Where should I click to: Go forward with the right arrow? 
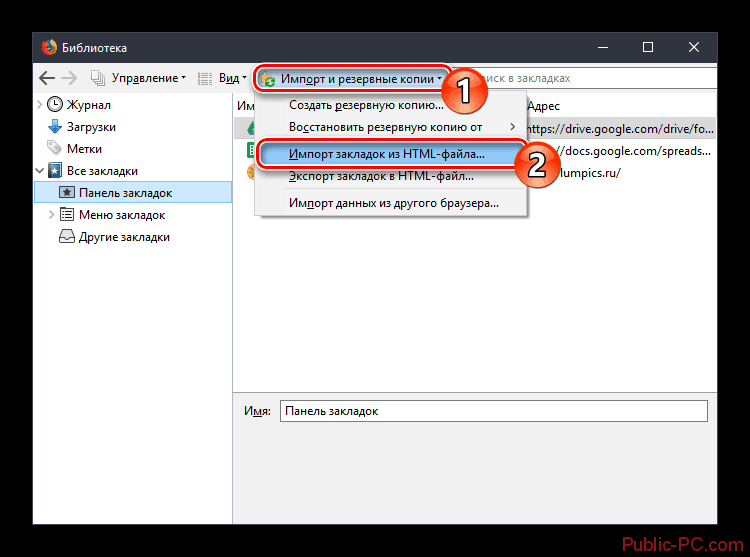[x=69, y=78]
